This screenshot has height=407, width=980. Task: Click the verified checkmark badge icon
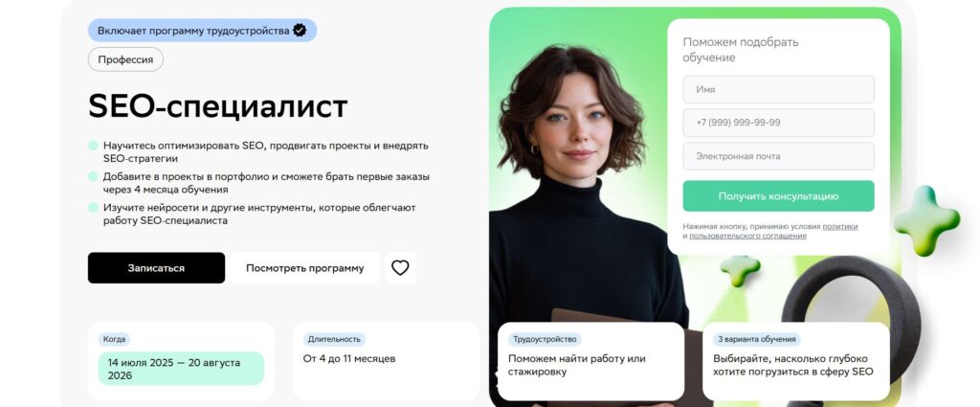(300, 30)
